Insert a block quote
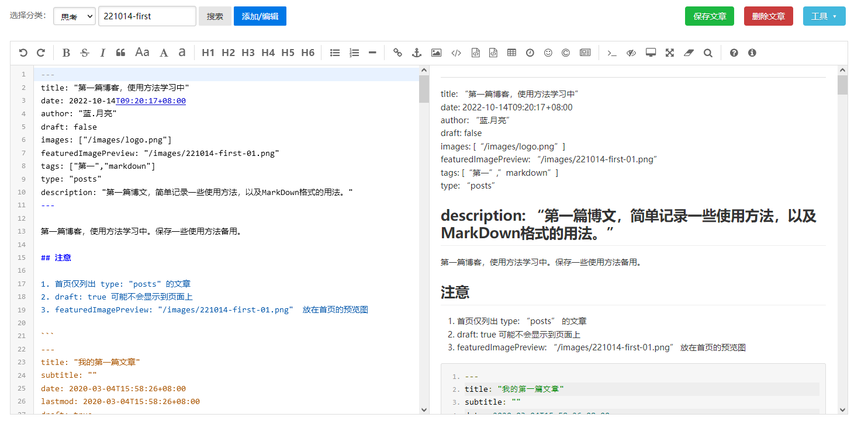The width and height of the screenshot is (868, 428). point(121,53)
